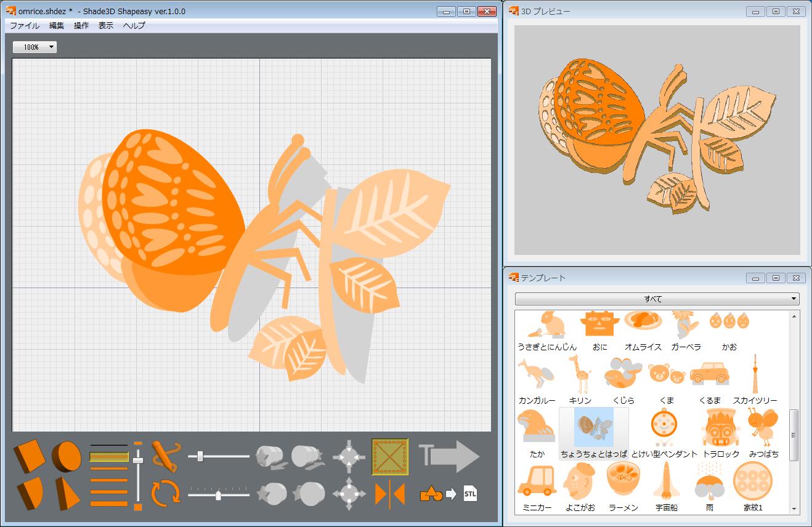Choose the くるま car template
Viewport: 812px width, 527px height.
pyautogui.click(x=710, y=382)
